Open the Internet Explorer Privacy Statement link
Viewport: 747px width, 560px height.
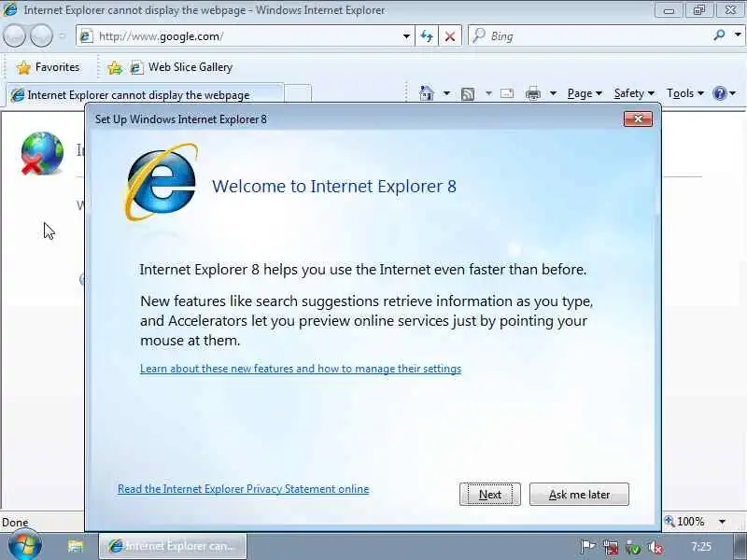coord(244,489)
